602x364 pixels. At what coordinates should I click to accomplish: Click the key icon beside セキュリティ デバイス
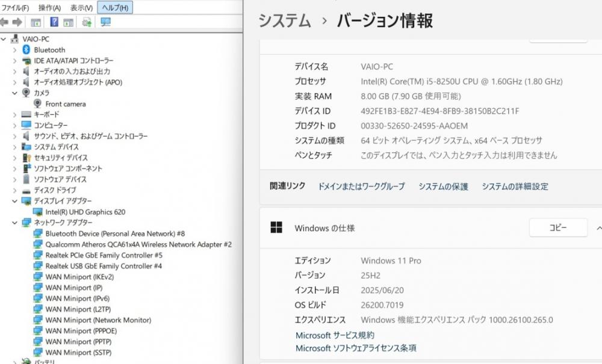click(26, 158)
